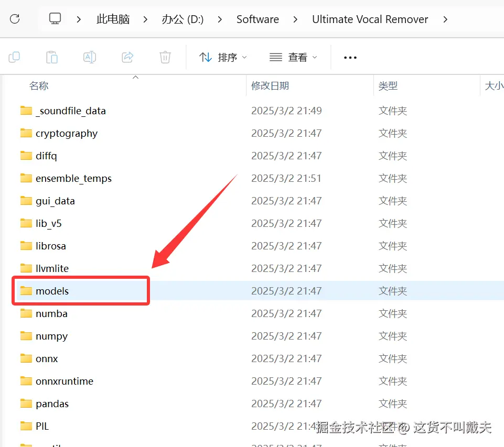The width and height of the screenshot is (504, 447).
Task: Click the folder icon next to pandas
Action: (26, 403)
